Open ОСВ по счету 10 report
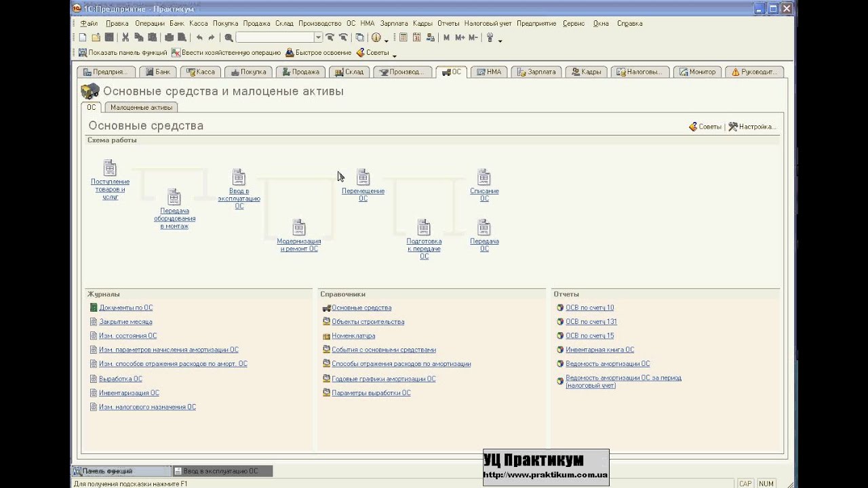Image resolution: width=868 pixels, height=488 pixels. coord(589,308)
